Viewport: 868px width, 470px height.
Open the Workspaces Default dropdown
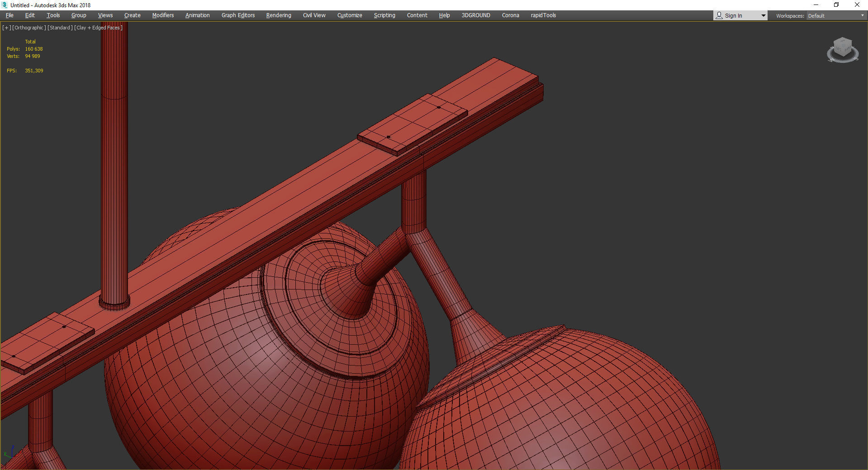[836, 16]
